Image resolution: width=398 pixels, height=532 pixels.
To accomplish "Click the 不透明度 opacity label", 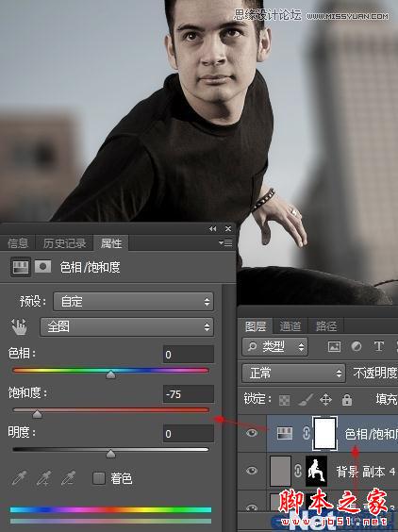I will [x=375, y=373].
